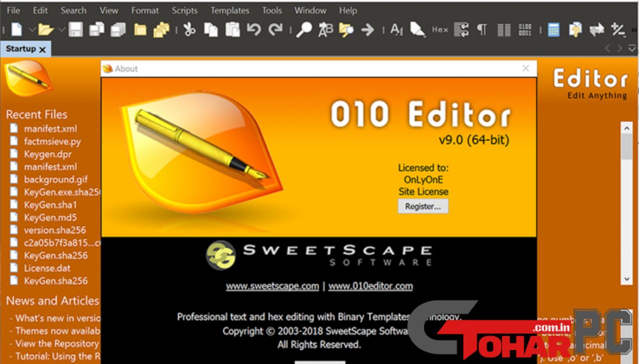639x364 pixels.
Task: Create a new file with the New icon
Action: coord(17,30)
